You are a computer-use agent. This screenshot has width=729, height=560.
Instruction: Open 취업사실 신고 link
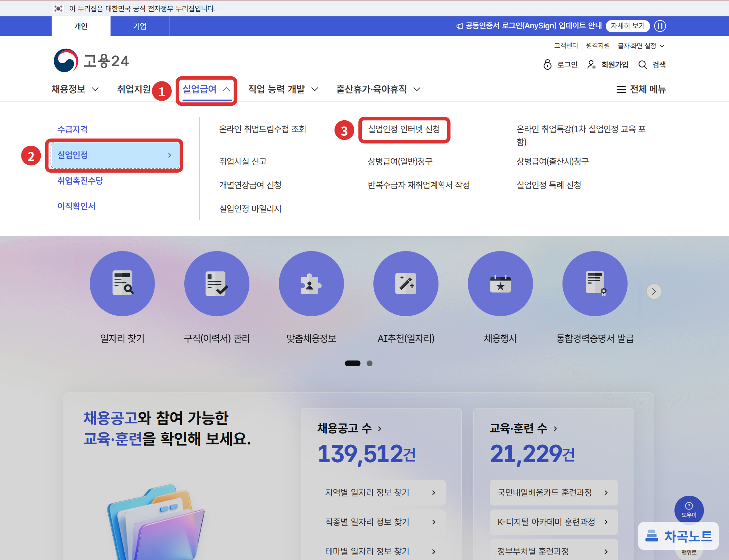243,161
